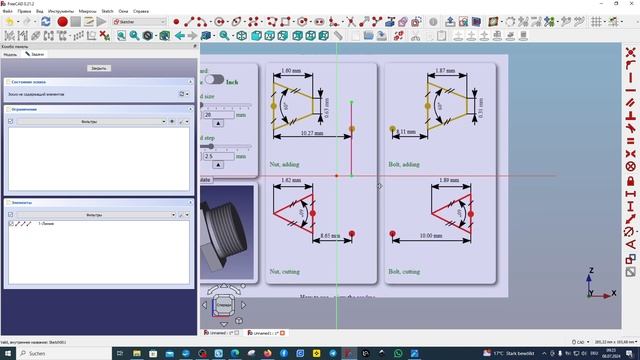The image size is (640, 360).
Task: Click the thread step value field
Action: (219, 156)
